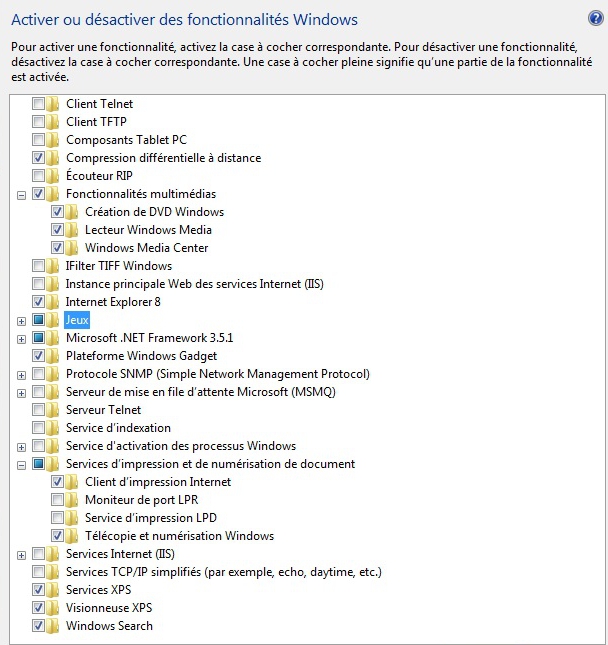The width and height of the screenshot is (608, 645).
Task: Check the IFilter TIFF Windows checkbox
Action: [38, 266]
